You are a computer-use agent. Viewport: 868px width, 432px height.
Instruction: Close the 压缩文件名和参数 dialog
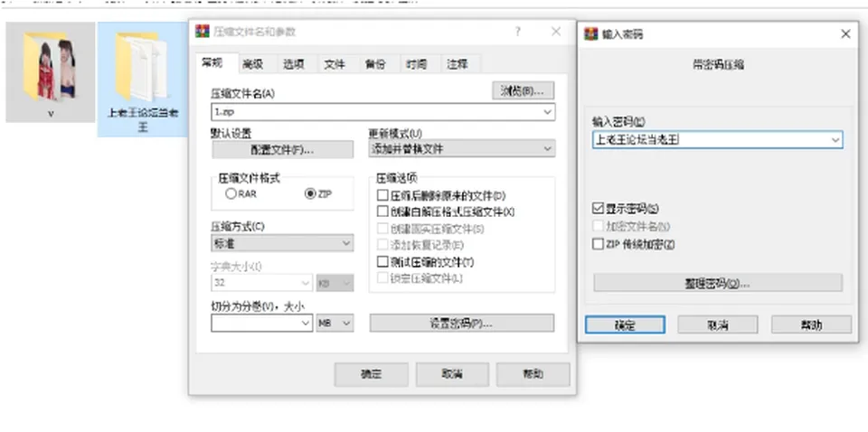556,32
